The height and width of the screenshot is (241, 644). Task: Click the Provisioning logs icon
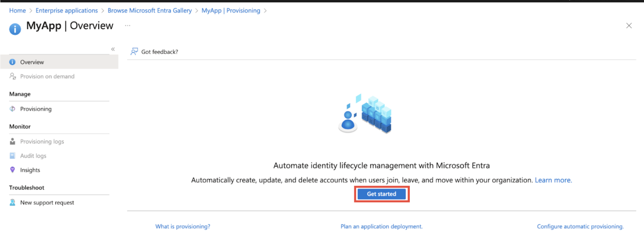[12, 141]
